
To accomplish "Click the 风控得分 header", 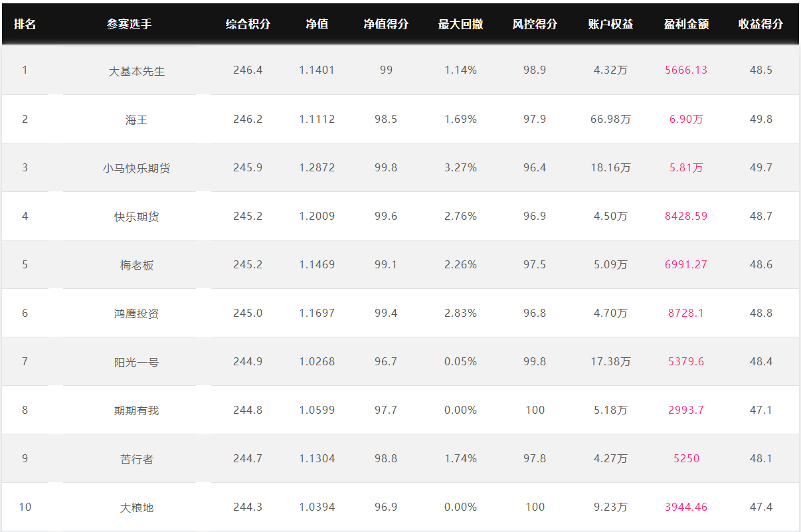I will tap(535, 24).
